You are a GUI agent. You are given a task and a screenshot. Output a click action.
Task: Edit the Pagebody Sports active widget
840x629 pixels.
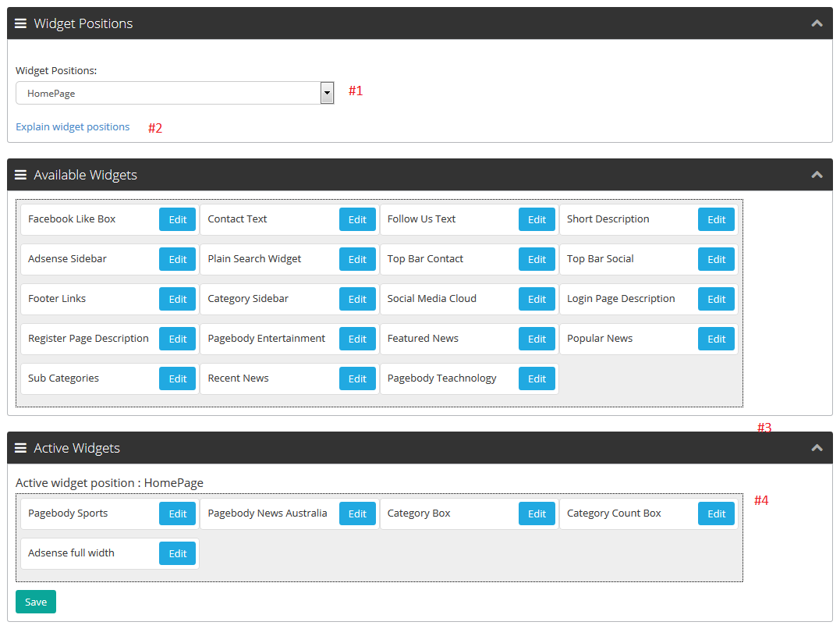coord(178,514)
